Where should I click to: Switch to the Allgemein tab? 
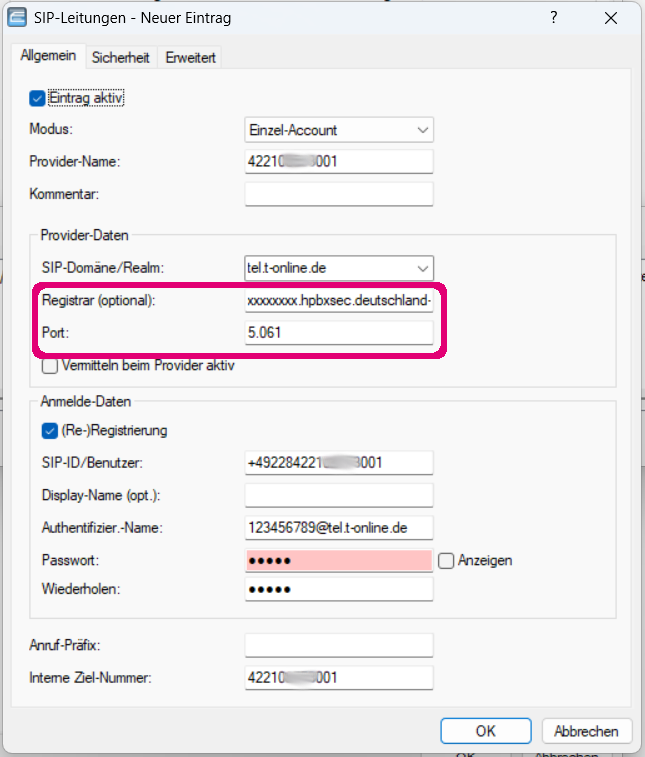click(48, 56)
